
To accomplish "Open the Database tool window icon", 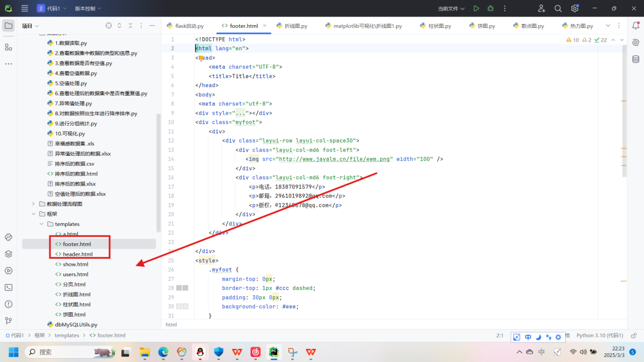I will point(635,60).
